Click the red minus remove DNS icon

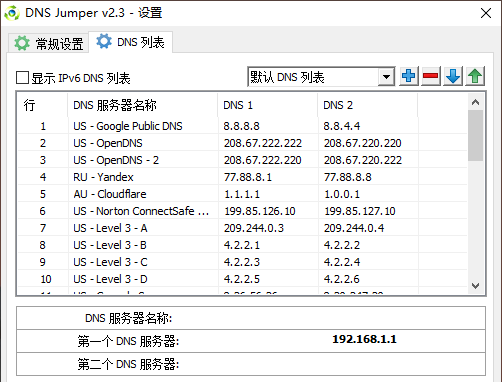coord(431,76)
